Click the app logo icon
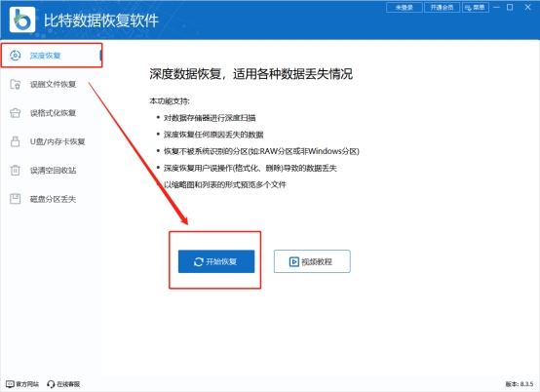This screenshot has height=392, width=540. click(22, 20)
